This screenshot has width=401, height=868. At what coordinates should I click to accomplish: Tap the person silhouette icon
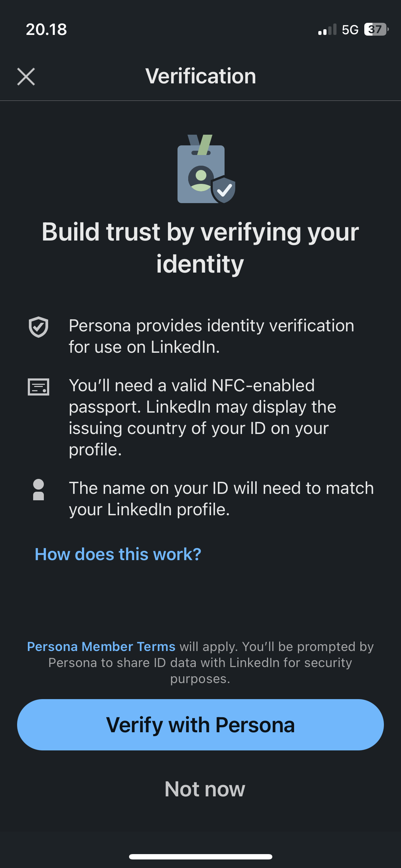[38, 490]
